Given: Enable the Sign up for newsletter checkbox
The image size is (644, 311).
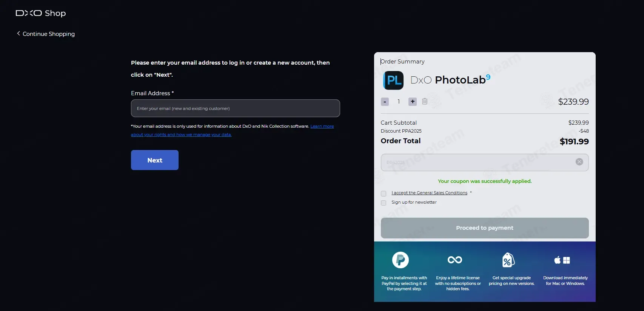Looking at the screenshot, I should coord(384,203).
